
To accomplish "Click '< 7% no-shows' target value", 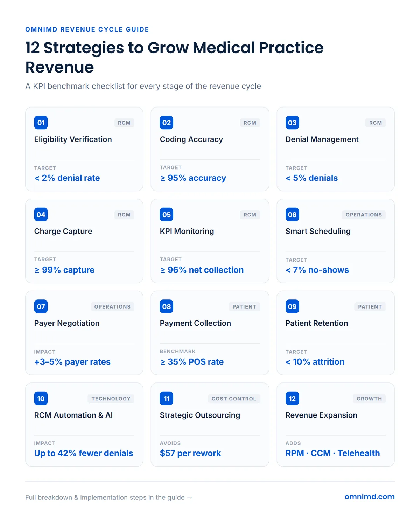I will (x=317, y=270).
